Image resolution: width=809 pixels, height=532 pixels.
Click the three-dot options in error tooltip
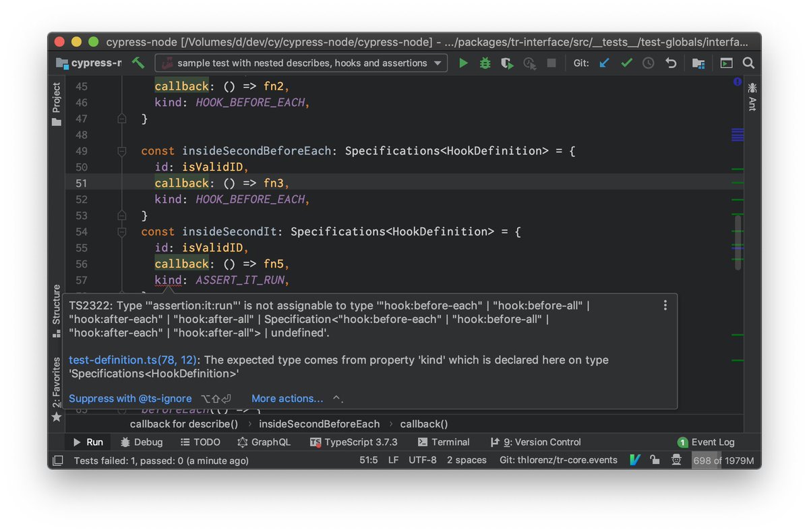pos(665,305)
